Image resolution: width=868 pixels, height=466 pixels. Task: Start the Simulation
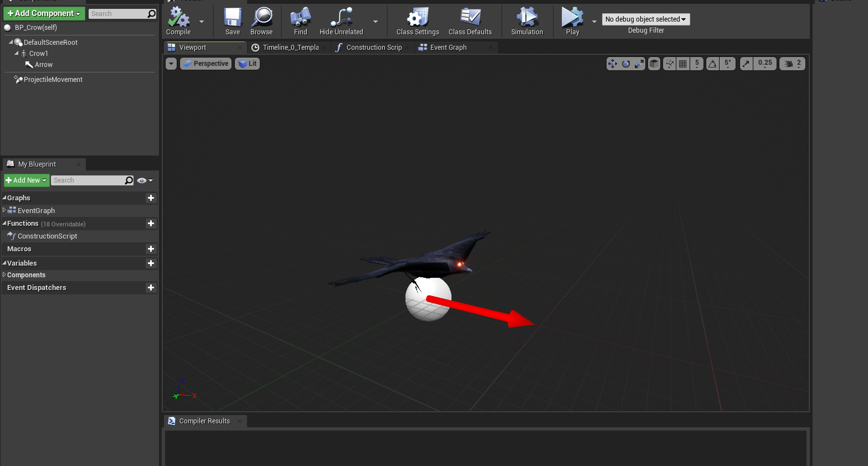click(527, 21)
